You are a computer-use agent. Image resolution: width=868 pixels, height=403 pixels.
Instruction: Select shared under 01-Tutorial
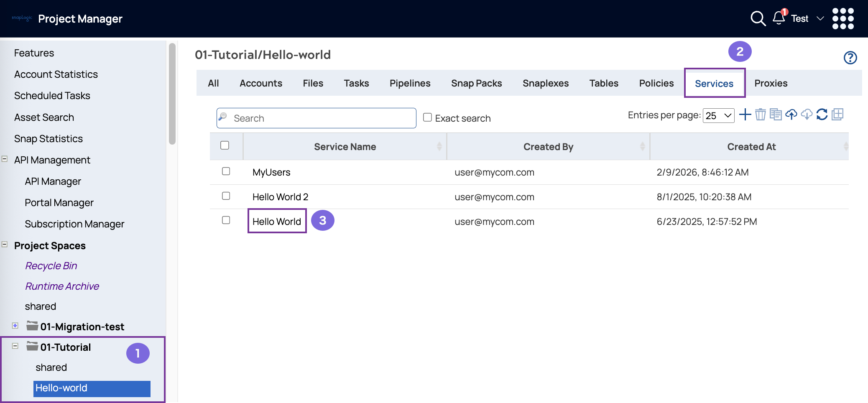tap(51, 367)
